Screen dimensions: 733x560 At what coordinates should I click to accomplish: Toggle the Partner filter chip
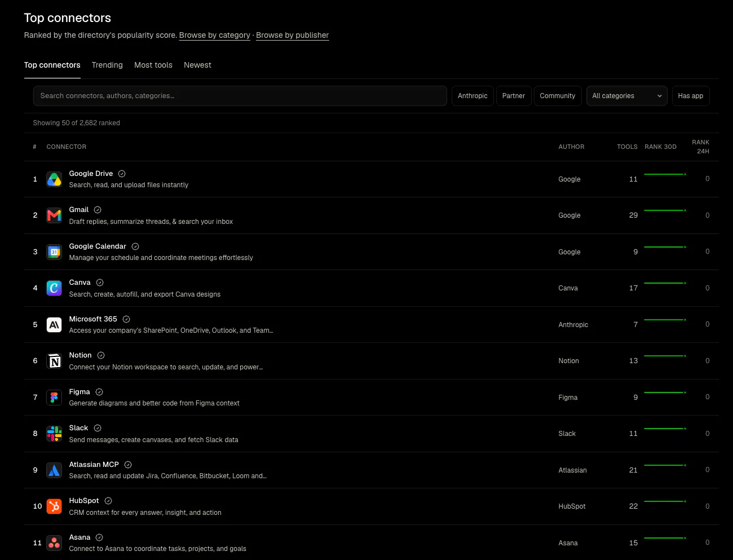[x=514, y=96]
